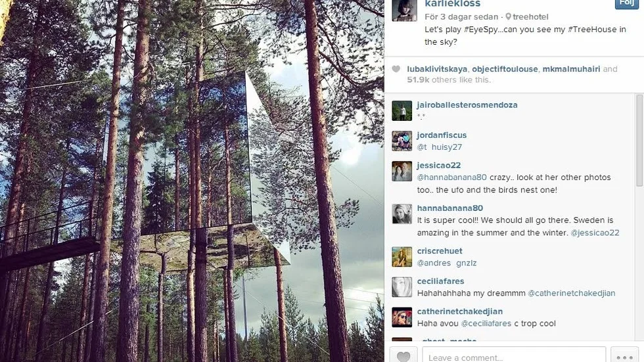Screen dimensions: 644x362
Task: Click the @catherinetchakedjian mention link
Action: pos(571,293)
